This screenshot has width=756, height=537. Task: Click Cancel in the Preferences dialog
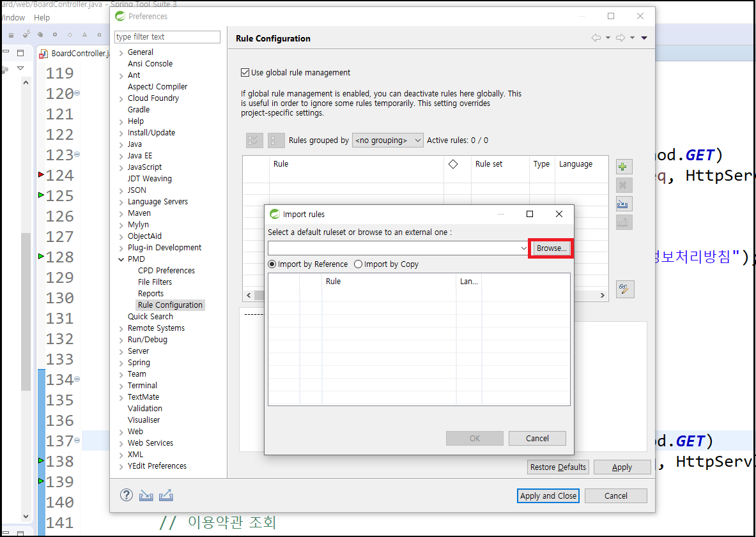click(x=615, y=495)
